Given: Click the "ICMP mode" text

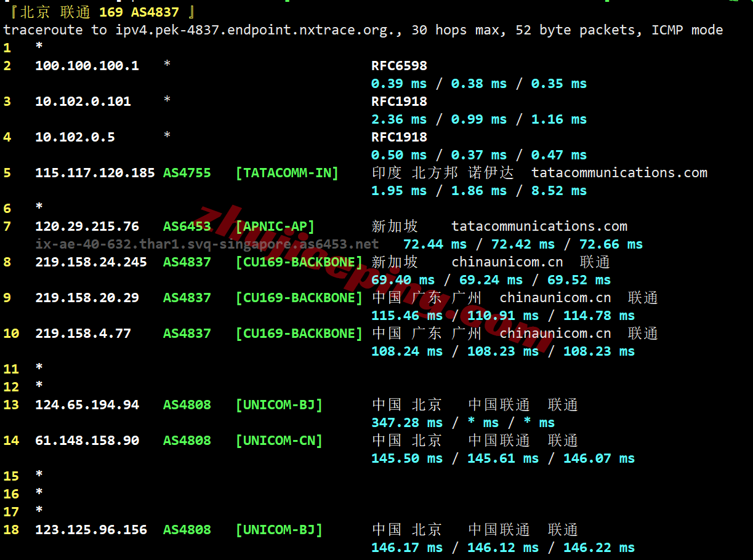Looking at the screenshot, I should point(687,30).
